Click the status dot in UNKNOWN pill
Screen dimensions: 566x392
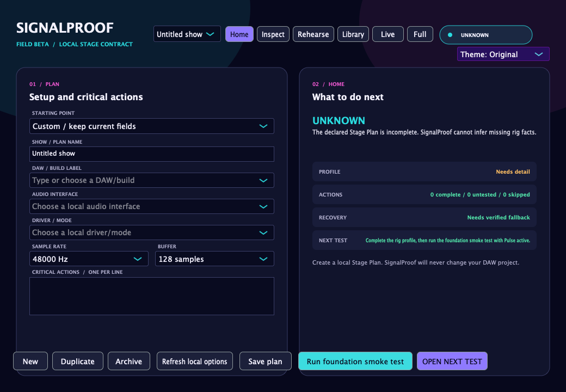pos(450,35)
